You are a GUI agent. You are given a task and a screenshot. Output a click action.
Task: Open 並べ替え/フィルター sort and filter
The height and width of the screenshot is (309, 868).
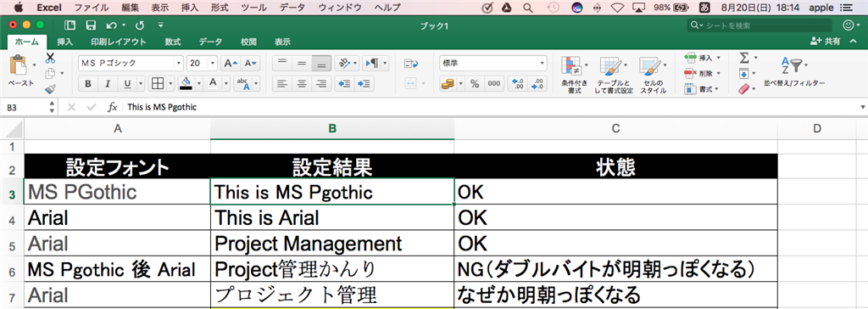pyautogui.click(x=793, y=72)
